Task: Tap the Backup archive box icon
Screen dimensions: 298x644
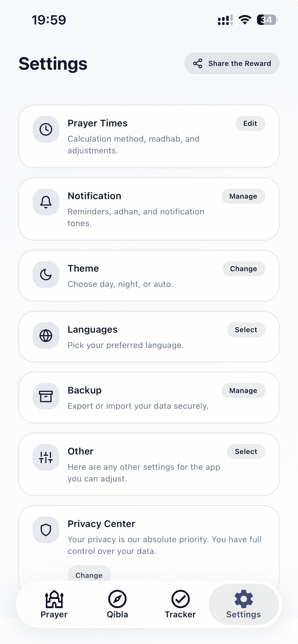Action: click(46, 397)
